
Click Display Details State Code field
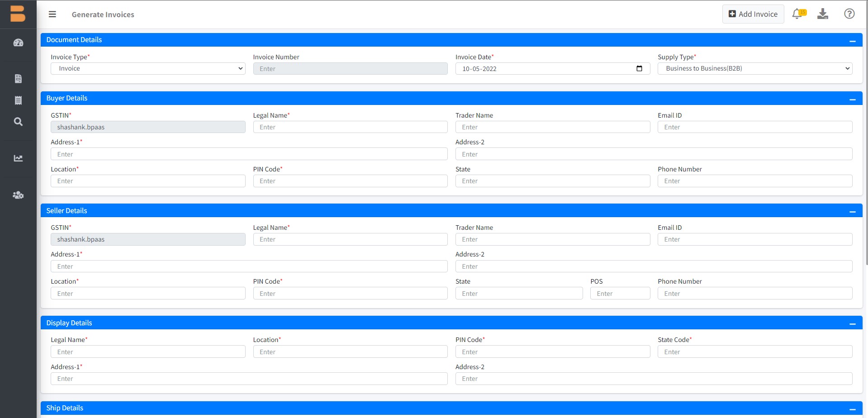coord(755,351)
